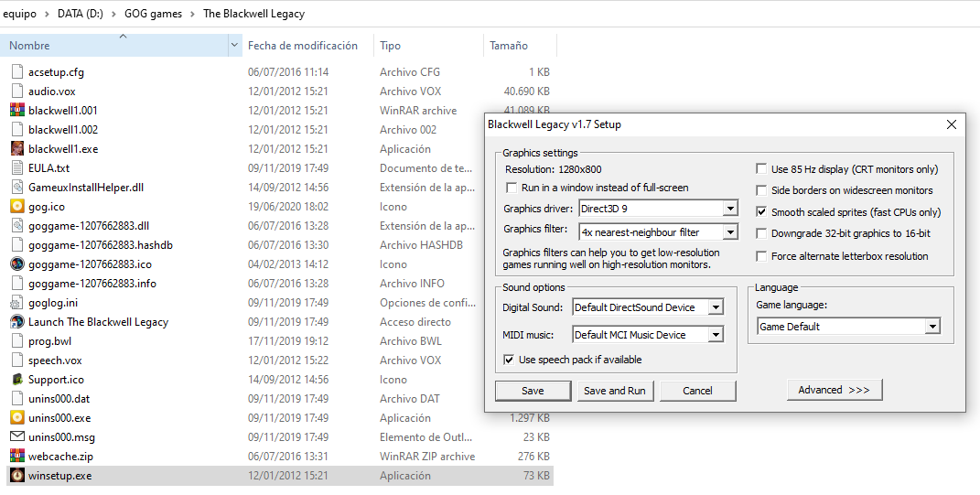Screen dimensions: 980x495
Task: Select the goggame-1207662883.dll icon
Action: click(16, 226)
